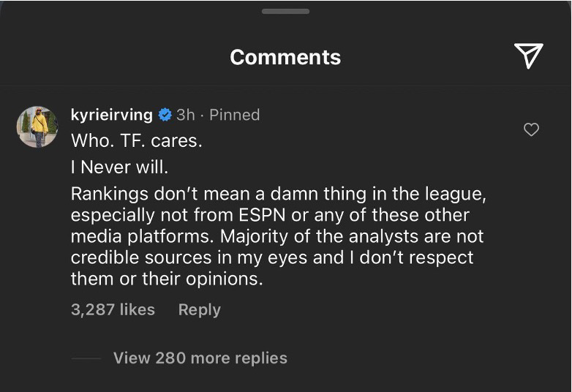This screenshot has height=392, width=572.
Task: Reply to kyrieirving's comment
Action: (x=199, y=309)
